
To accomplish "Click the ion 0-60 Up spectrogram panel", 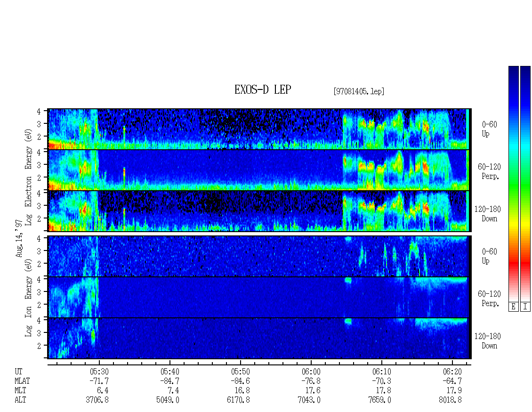I will click(x=259, y=256).
